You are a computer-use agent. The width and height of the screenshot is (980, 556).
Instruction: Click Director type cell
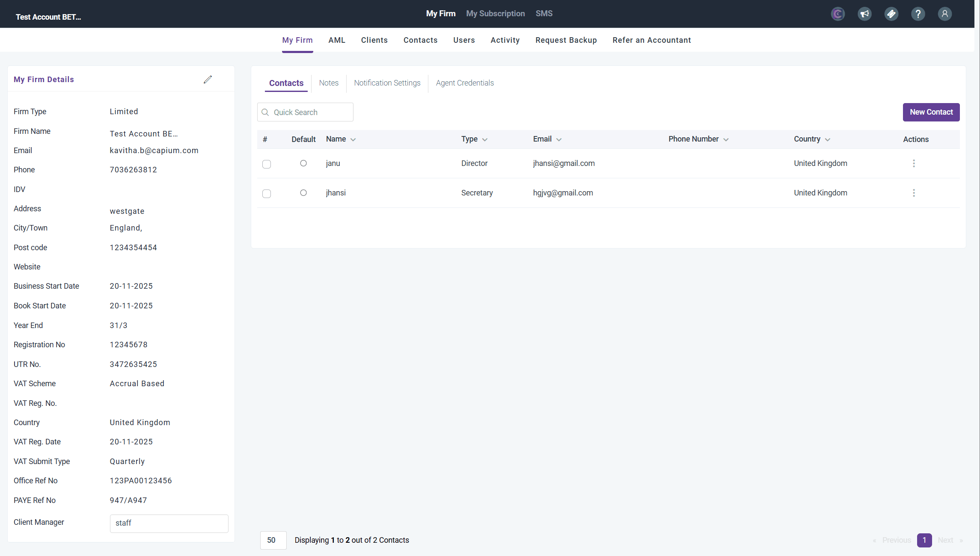[475, 163]
